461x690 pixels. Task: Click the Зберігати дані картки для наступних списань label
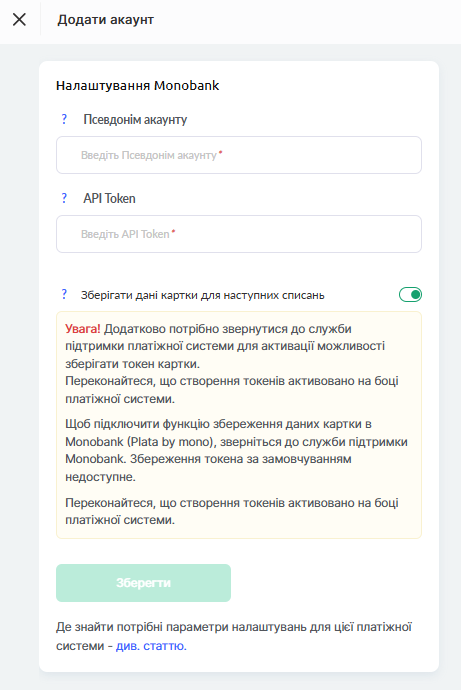point(203,295)
